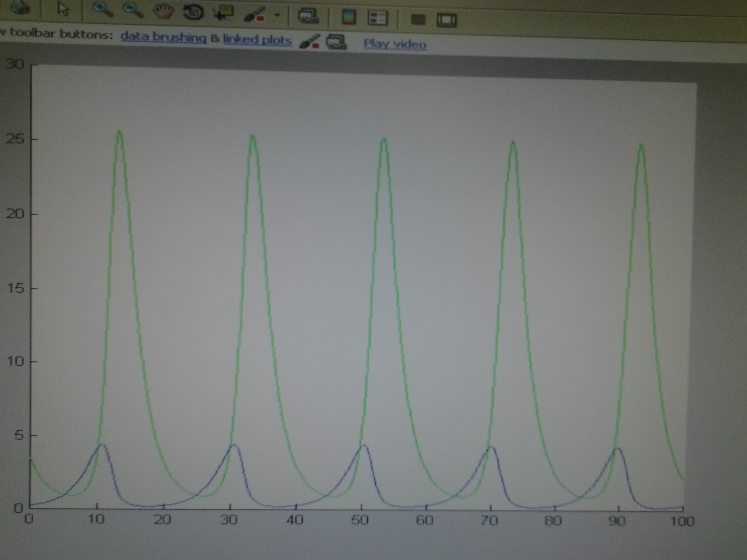Open the linked plots help link
Screen dimensions: 747x560
coord(257,39)
